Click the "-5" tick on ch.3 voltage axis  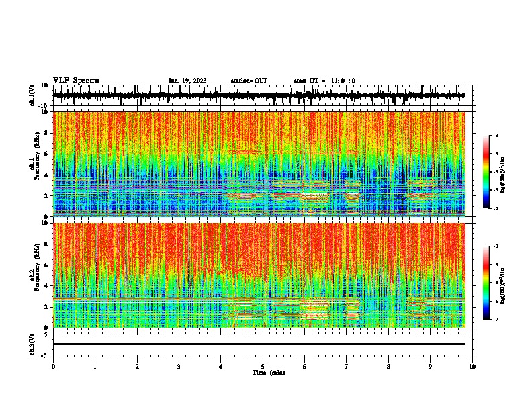coord(46,355)
